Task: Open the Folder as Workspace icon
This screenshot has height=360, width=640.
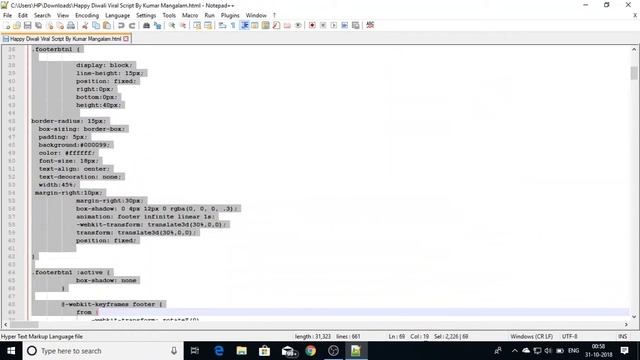Action: 287,25
